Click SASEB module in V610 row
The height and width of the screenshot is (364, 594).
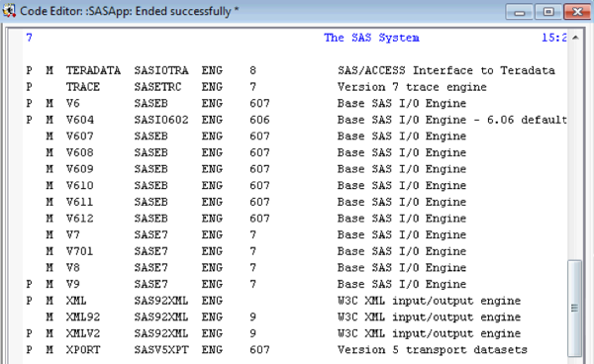coord(150,186)
